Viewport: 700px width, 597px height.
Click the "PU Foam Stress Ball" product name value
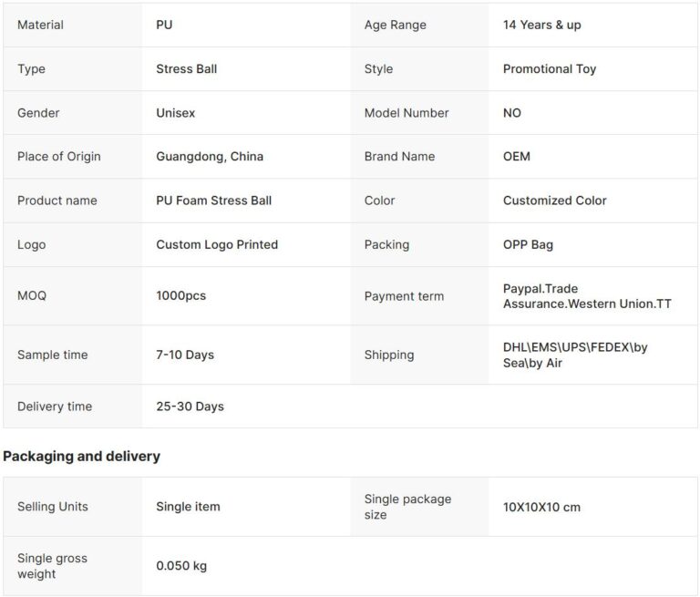tap(213, 201)
